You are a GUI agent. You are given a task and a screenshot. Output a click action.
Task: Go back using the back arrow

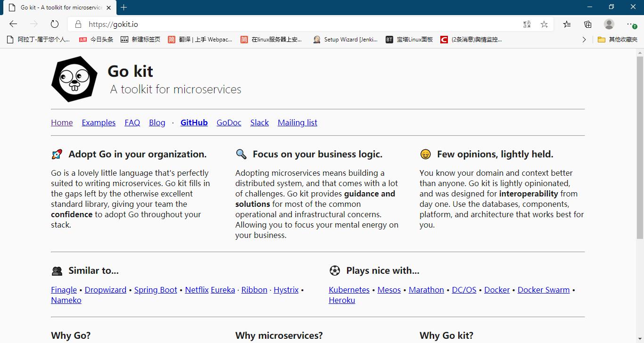13,24
